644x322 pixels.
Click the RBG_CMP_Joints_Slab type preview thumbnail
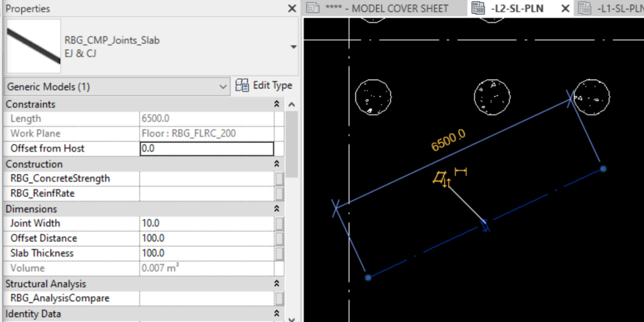tap(34, 46)
